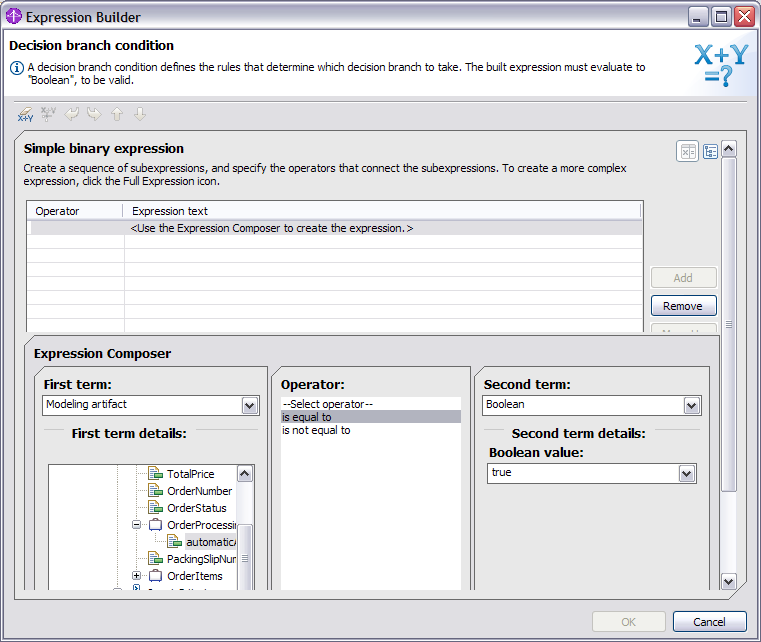
Task: Click the Operator column header
Action: click(75, 211)
